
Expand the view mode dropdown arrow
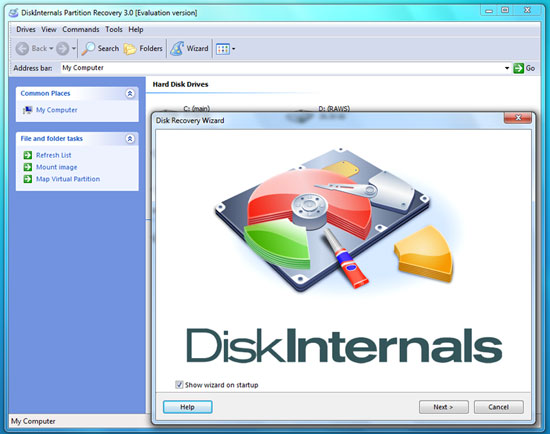234,49
